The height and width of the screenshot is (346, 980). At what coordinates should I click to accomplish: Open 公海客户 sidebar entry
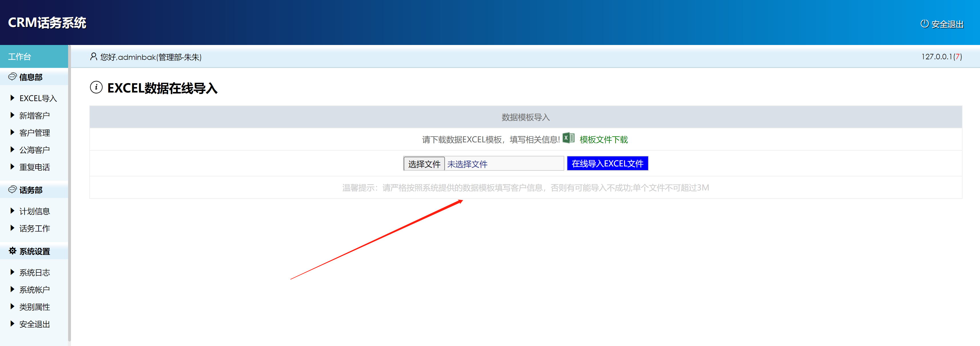click(34, 150)
